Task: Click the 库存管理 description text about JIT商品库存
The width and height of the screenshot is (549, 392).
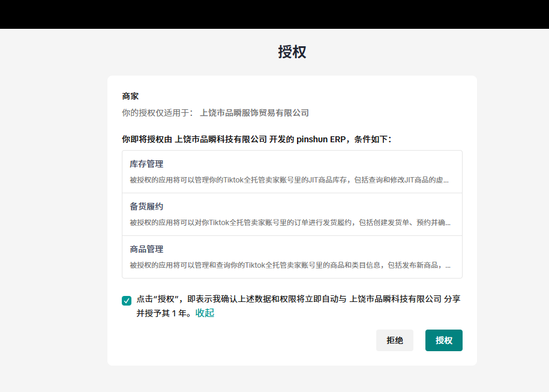Action: click(289, 180)
